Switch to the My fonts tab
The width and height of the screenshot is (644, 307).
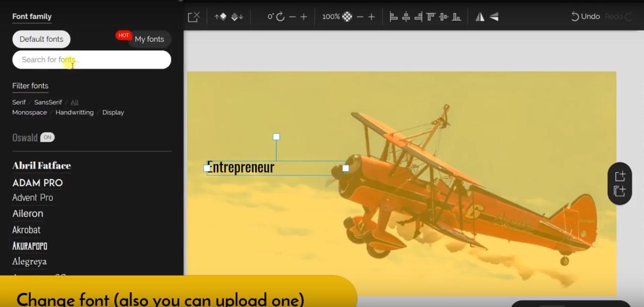point(149,39)
